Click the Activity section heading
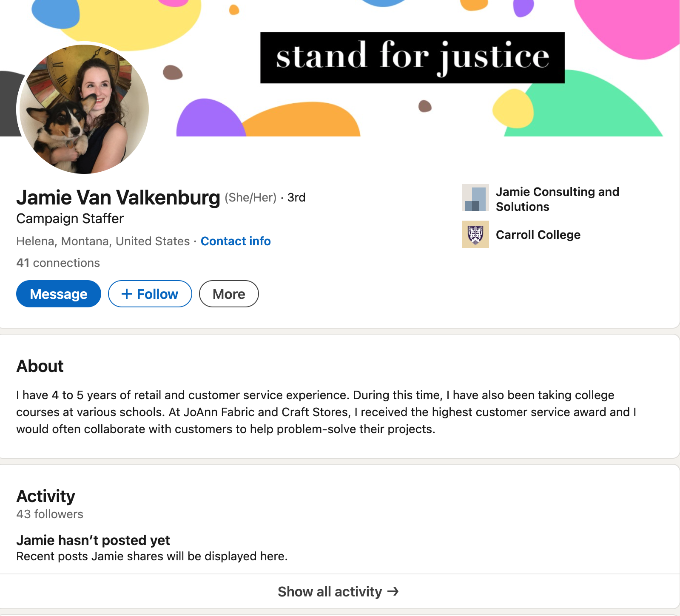Screen dimensions: 680x616 pyautogui.click(x=46, y=496)
